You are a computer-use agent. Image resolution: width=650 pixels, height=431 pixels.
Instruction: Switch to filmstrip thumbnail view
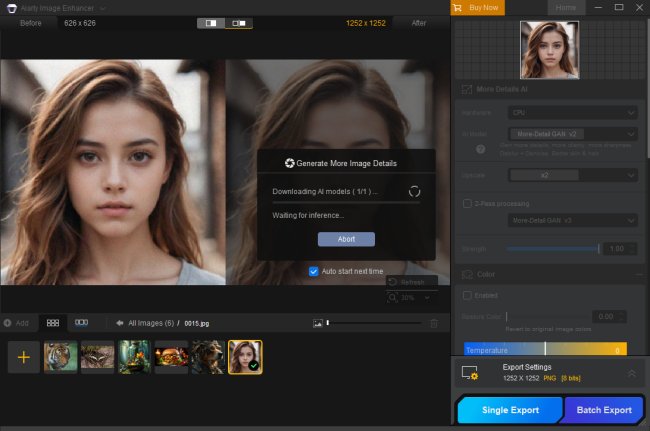(x=81, y=322)
